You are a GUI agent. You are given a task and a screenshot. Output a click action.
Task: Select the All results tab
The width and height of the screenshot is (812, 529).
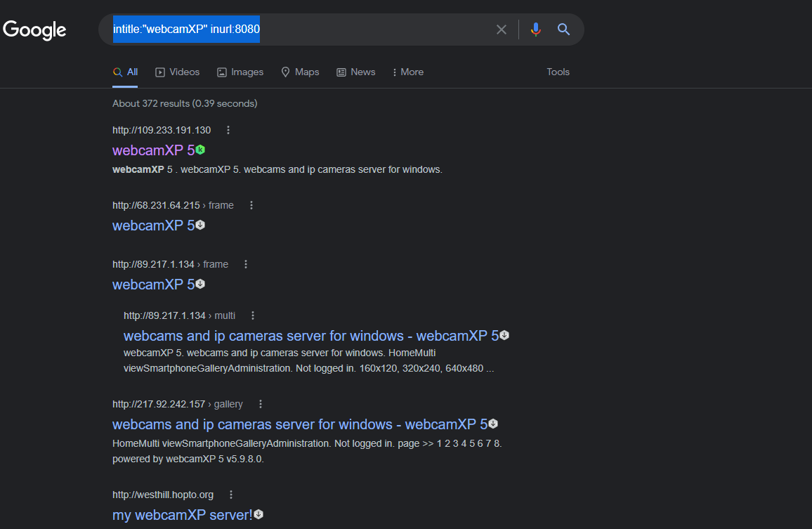[x=125, y=72]
